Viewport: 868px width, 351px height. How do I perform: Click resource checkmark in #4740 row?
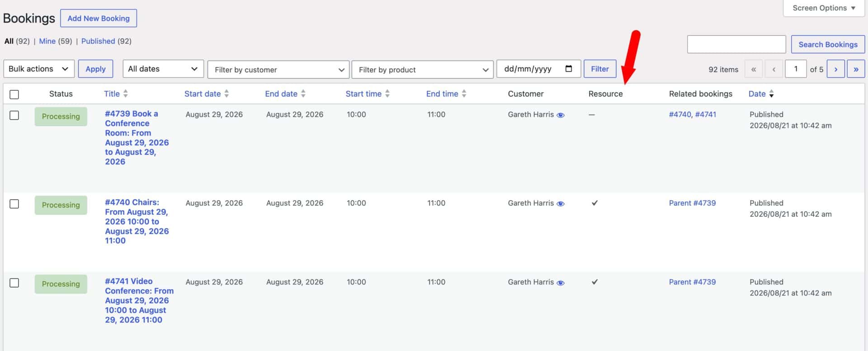[594, 203]
